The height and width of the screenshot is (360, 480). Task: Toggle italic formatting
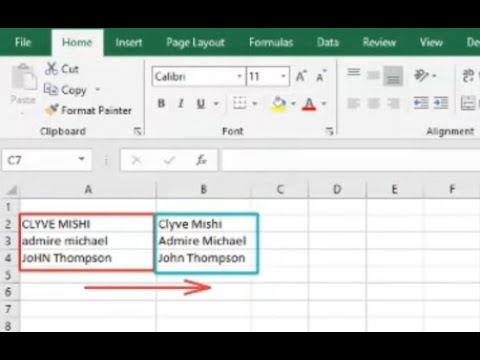click(181, 104)
